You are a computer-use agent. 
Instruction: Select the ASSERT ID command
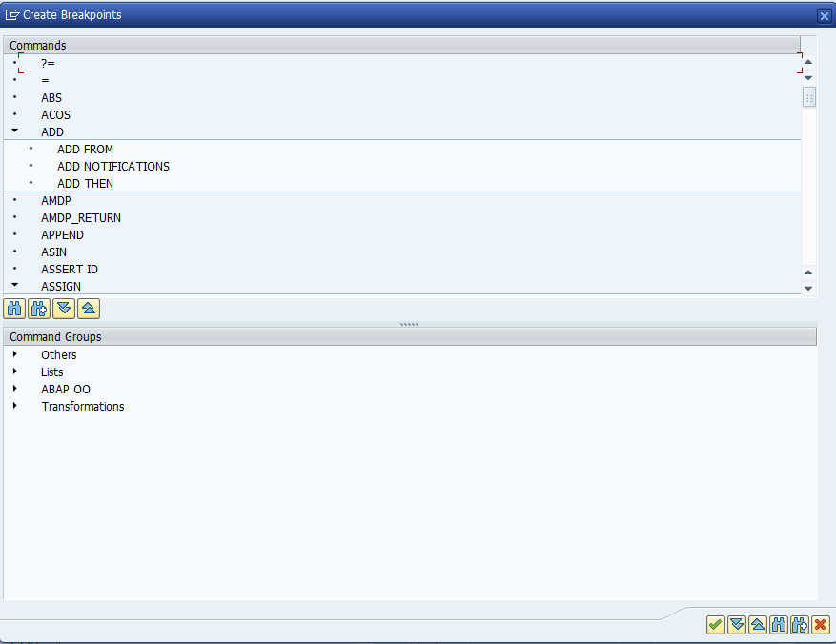coord(70,269)
